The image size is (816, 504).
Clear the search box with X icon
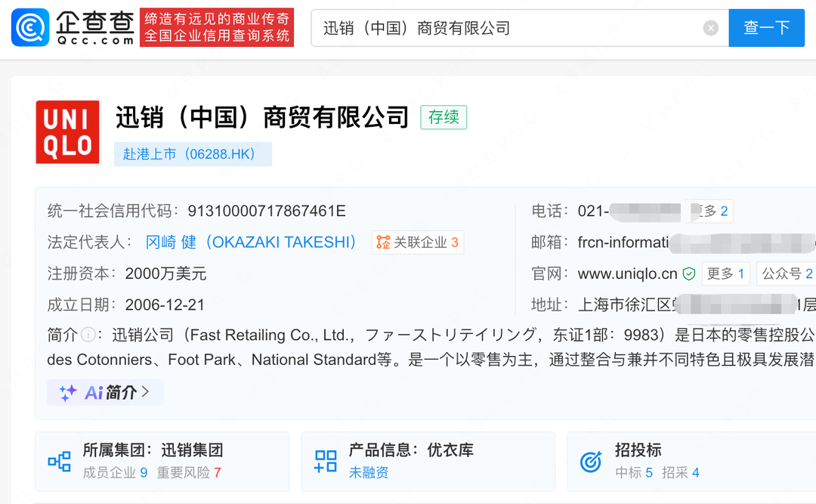[710, 28]
